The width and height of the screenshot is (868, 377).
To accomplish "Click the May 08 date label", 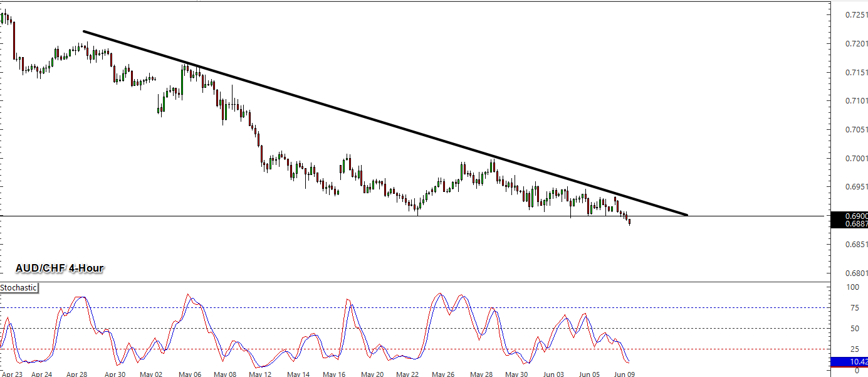I will [225, 374].
